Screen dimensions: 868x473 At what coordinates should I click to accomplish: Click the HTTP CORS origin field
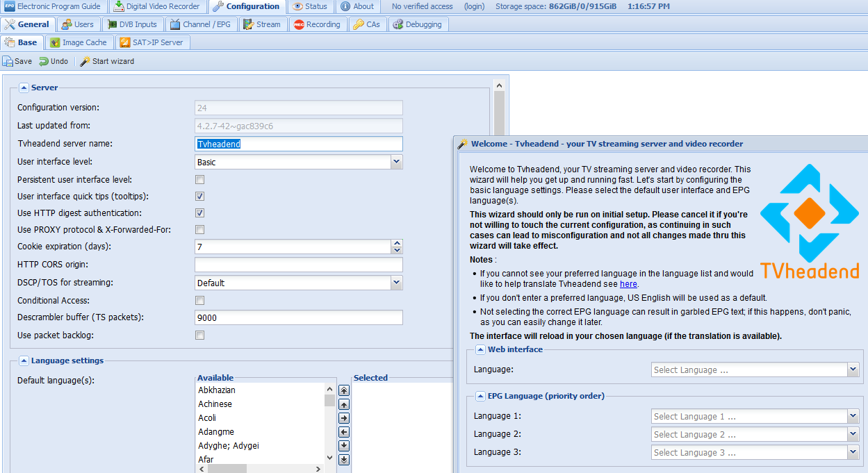[299, 265]
